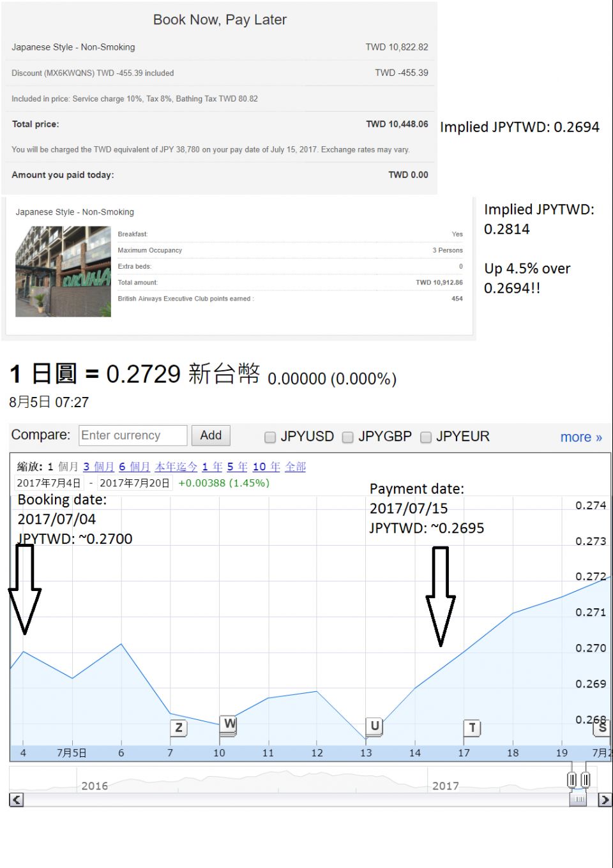Click the Enter currency input field
Screen dimensions: 613x868
point(132,435)
